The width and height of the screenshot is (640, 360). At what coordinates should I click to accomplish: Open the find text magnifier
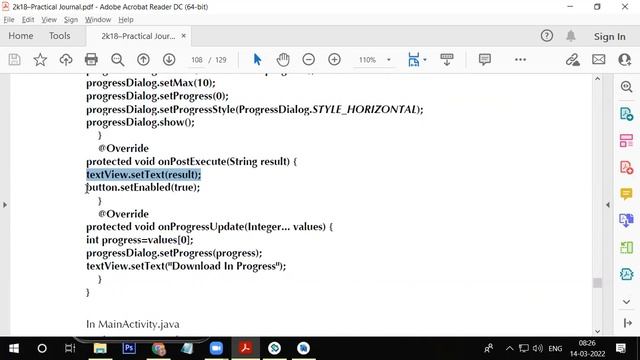pos(118,60)
